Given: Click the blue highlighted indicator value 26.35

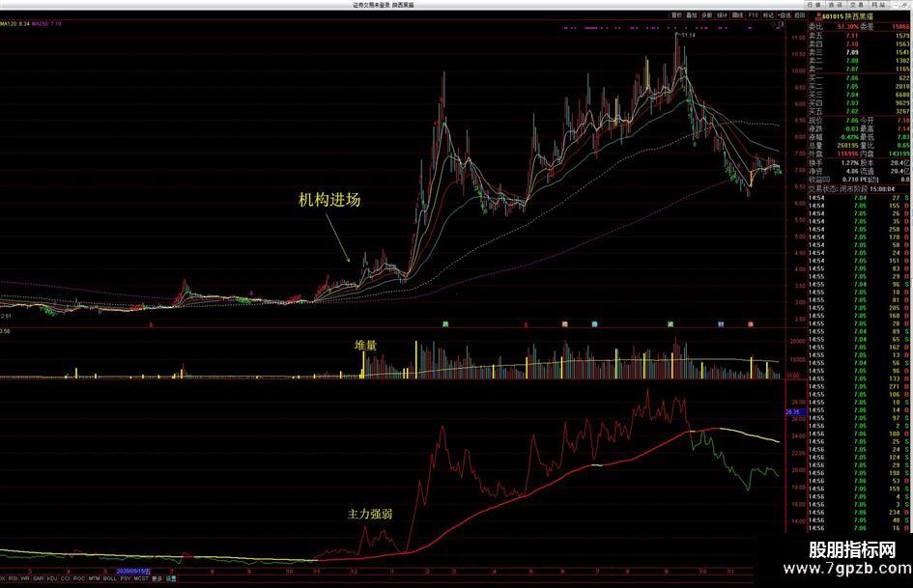Looking at the screenshot, I should pyautogui.click(x=795, y=411).
